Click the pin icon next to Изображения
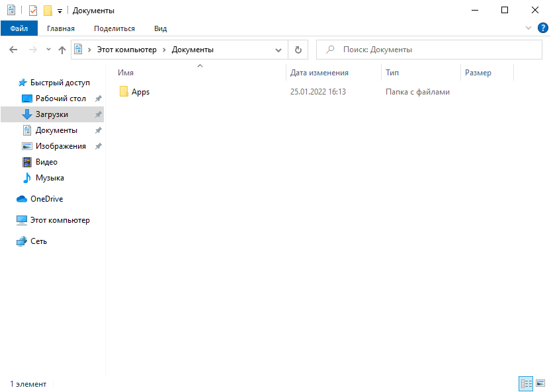 click(x=99, y=146)
